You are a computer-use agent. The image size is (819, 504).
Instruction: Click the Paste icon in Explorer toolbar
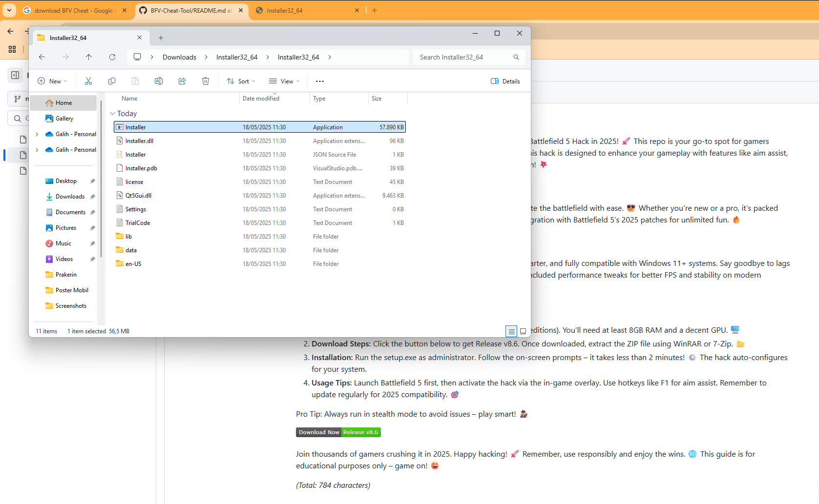135,81
